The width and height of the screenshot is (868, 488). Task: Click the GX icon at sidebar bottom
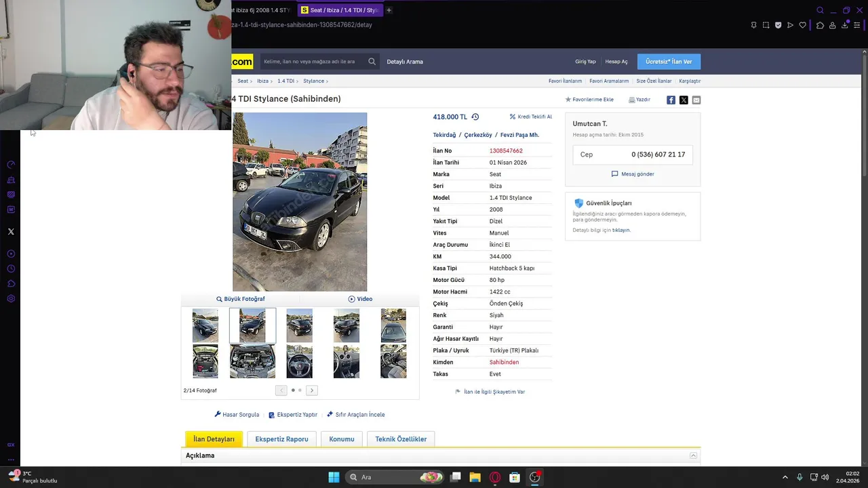click(x=11, y=445)
